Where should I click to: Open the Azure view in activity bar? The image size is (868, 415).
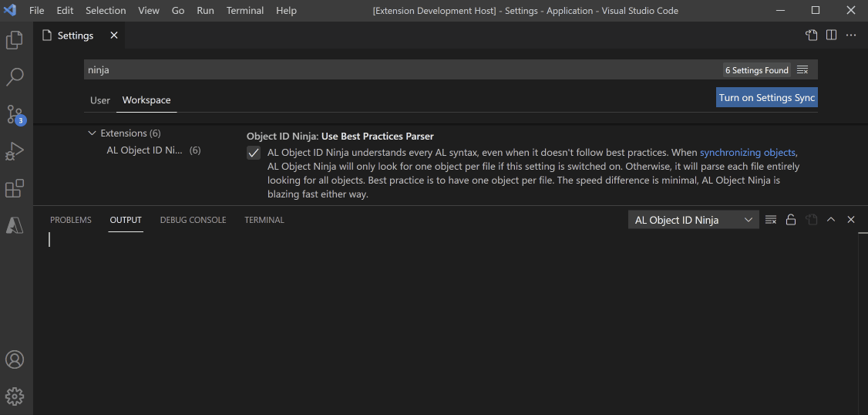[15, 225]
